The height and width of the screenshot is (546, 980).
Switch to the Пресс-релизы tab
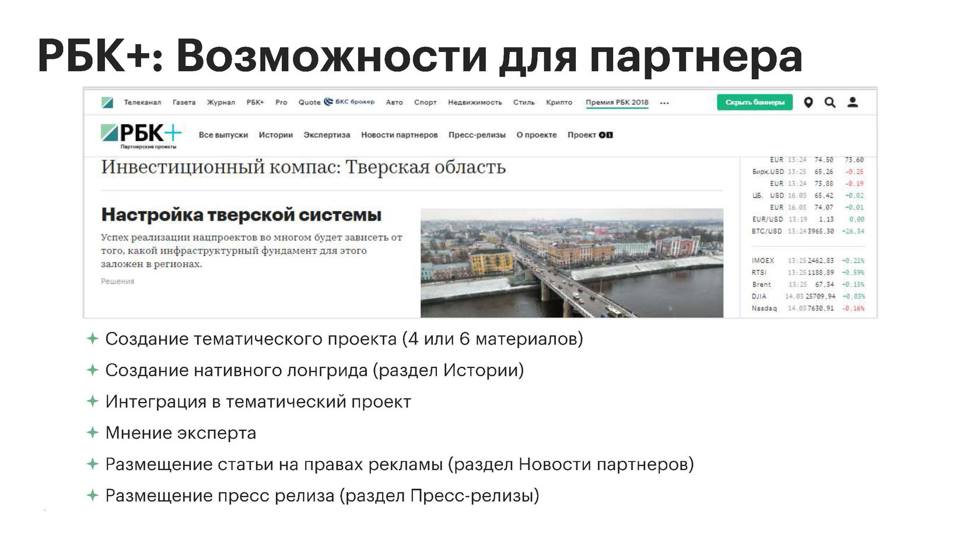[477, 135]
